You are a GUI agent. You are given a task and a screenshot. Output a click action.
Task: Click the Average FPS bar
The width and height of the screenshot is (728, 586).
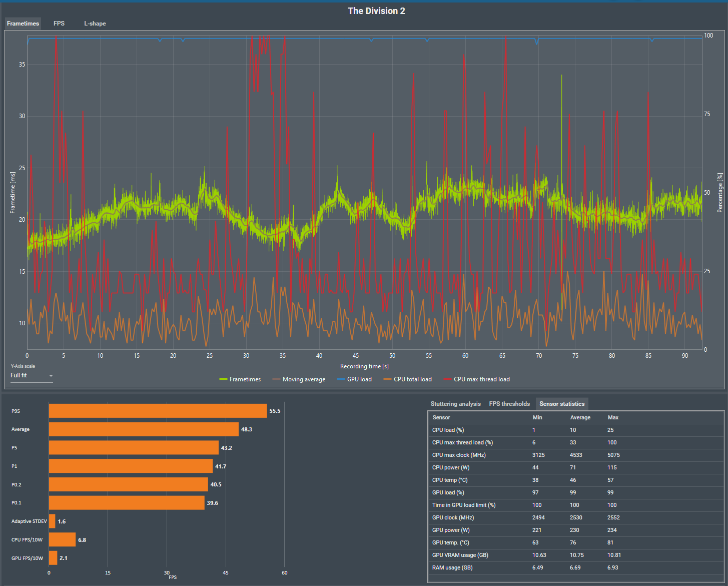tap(144, 429)
